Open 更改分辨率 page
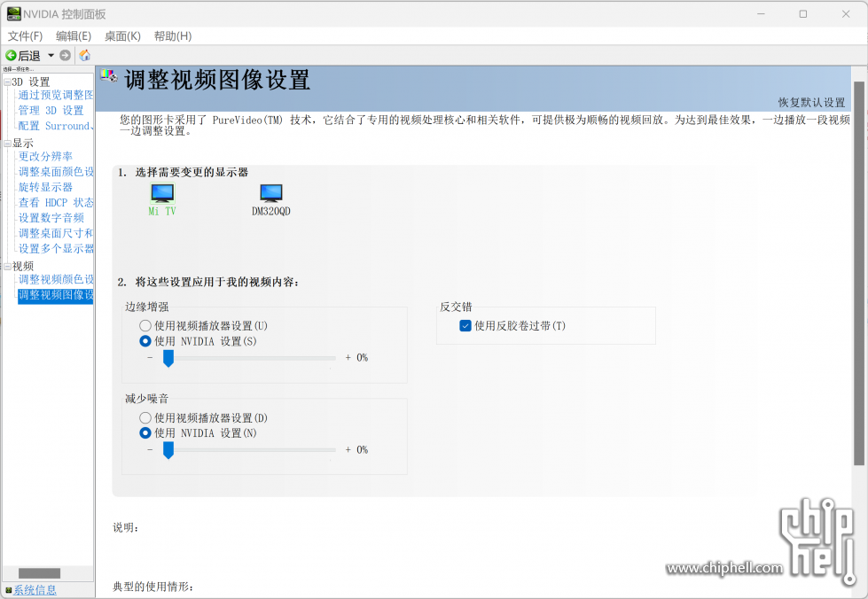This screenshot has height=599, width=868. (45, 157)
